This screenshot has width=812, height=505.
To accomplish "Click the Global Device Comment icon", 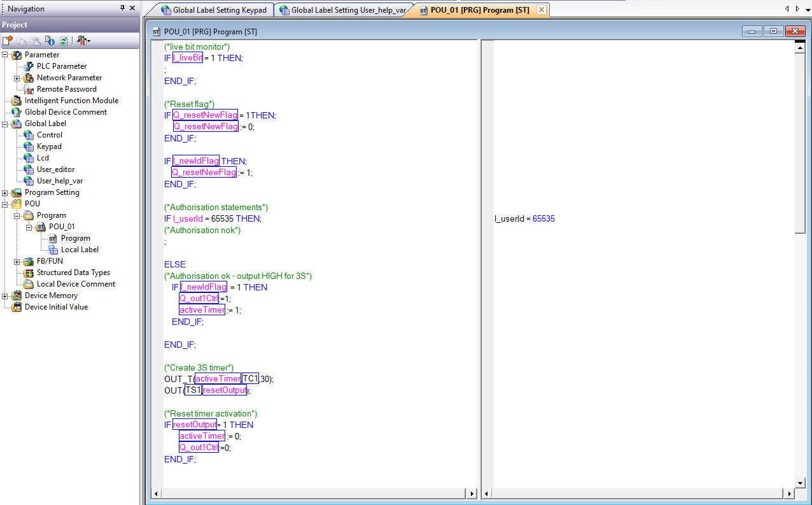I will pos(17,112).
